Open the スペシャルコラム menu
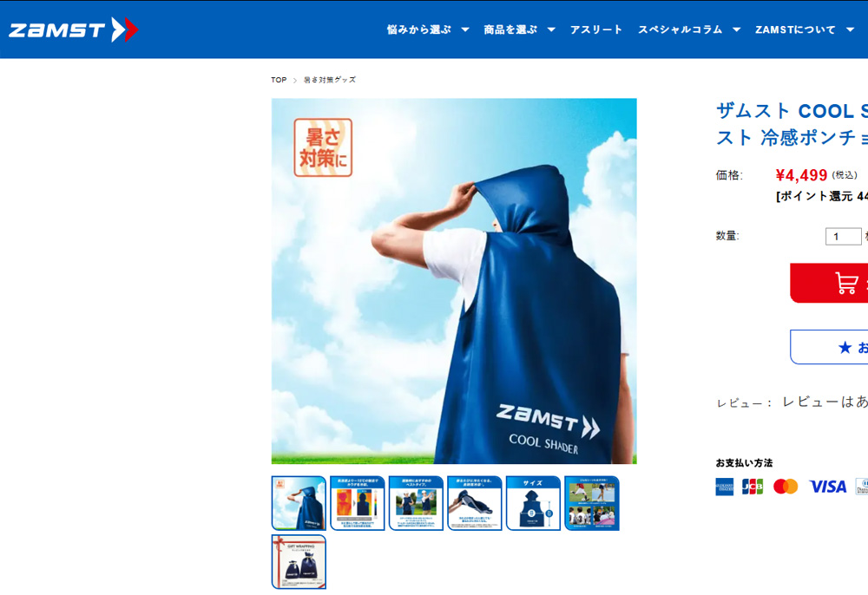The height and width of the screenshot is (595, 868). tap(681, 29)
